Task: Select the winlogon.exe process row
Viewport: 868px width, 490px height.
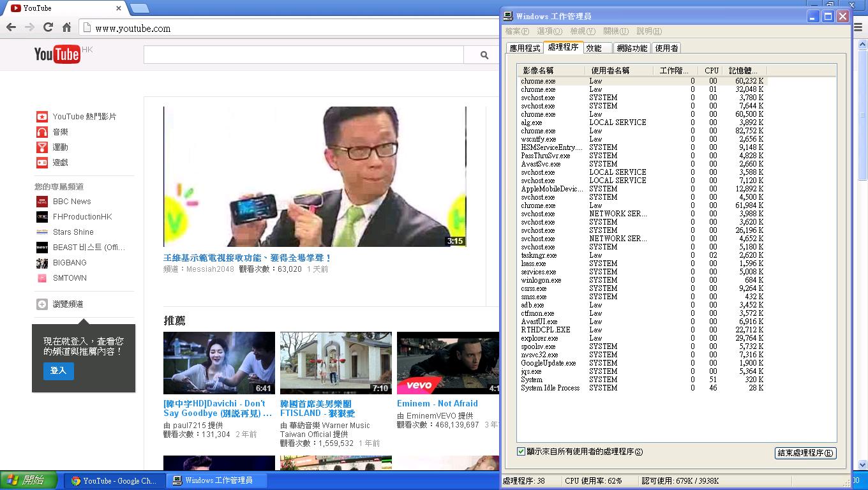Action: pyautogui.click(x=641, y=280)
